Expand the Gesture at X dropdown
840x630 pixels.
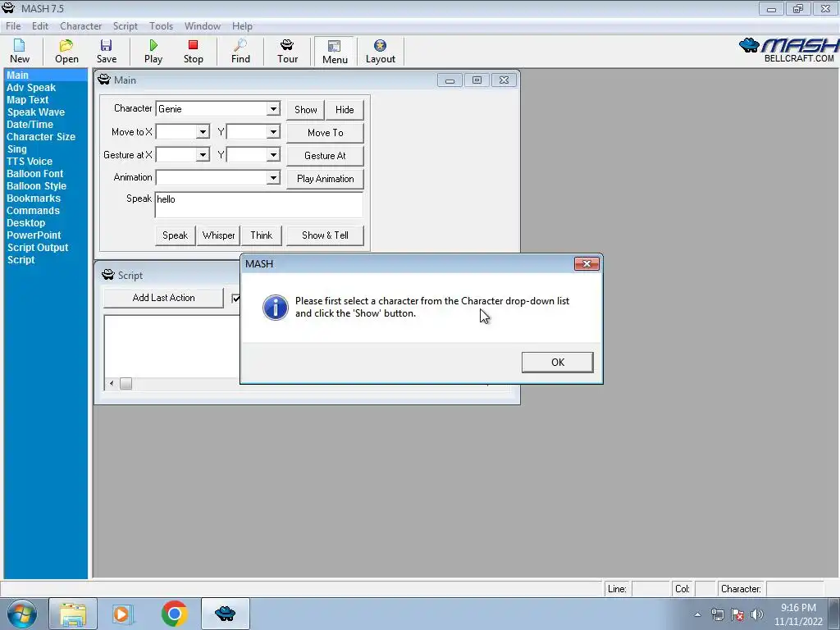203,155
